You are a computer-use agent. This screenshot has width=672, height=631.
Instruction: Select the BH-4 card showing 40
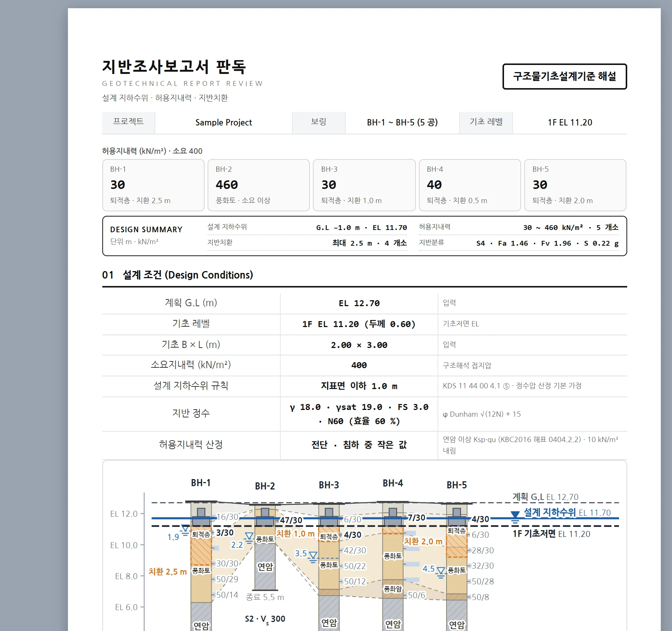click(x=470, y=185)
